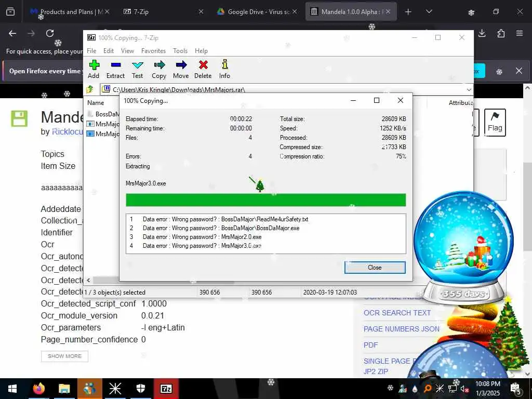Click the Move toolbar icon
Screen dimensions: 532x399
click(181, 69)
